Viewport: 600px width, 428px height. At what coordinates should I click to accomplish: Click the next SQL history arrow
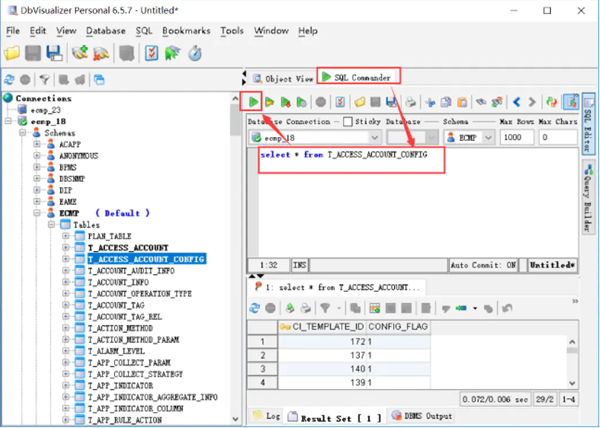pos(533,101)
